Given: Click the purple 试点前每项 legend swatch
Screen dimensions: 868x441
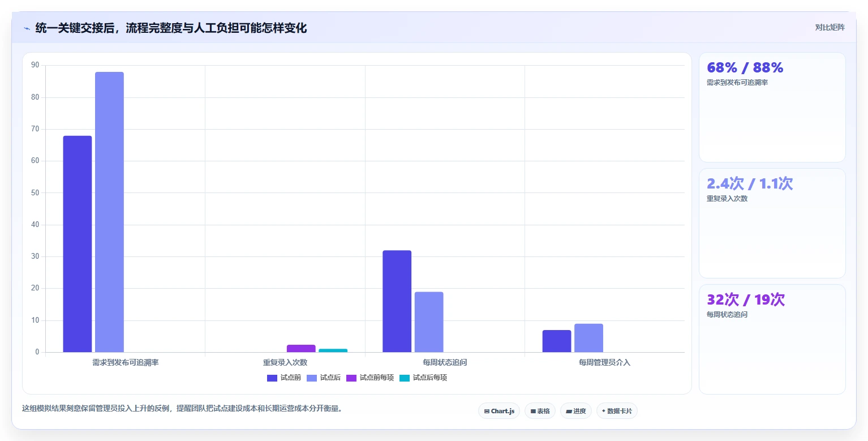Looking at the screenshot, I should (351, 378).
